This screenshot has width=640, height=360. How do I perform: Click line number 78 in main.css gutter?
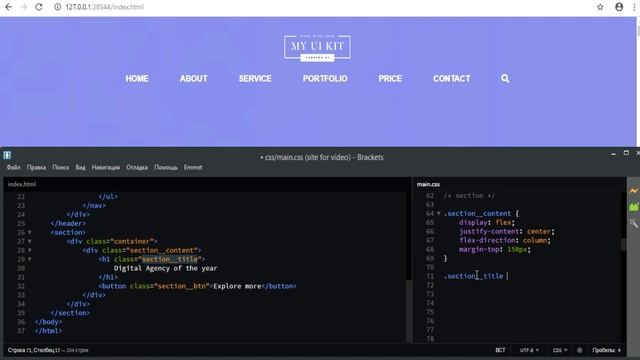(x=430, y=339)
